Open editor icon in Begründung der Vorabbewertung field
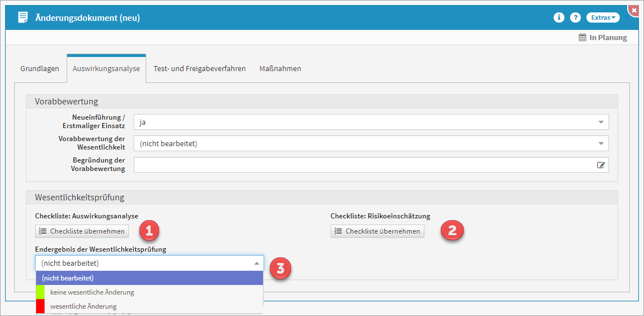Image resolution: width=644 pixels, height=316 pixels. point(601,165)
